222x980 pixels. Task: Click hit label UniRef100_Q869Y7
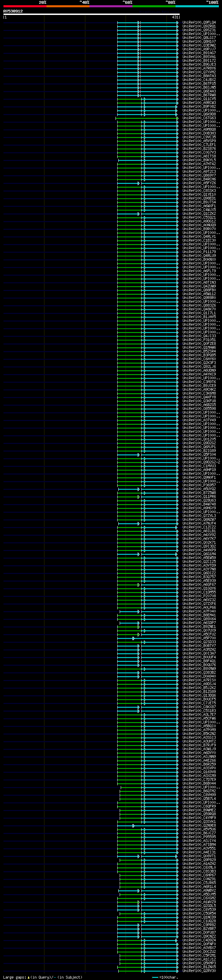click(x=199, y=175)
